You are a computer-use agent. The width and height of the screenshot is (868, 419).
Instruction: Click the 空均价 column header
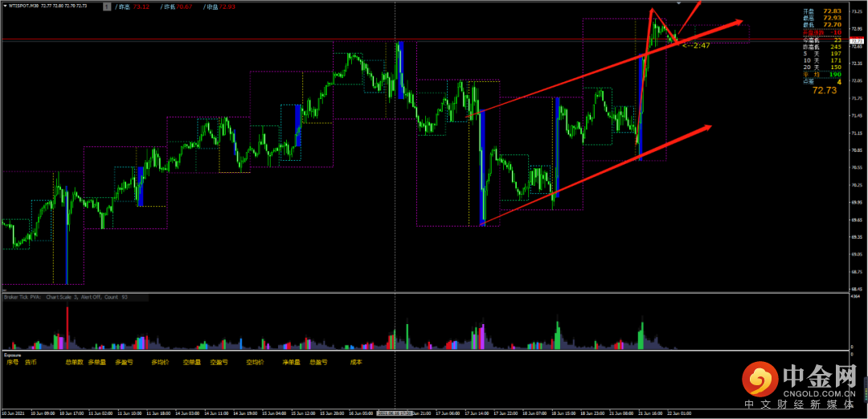coord(256,362)
